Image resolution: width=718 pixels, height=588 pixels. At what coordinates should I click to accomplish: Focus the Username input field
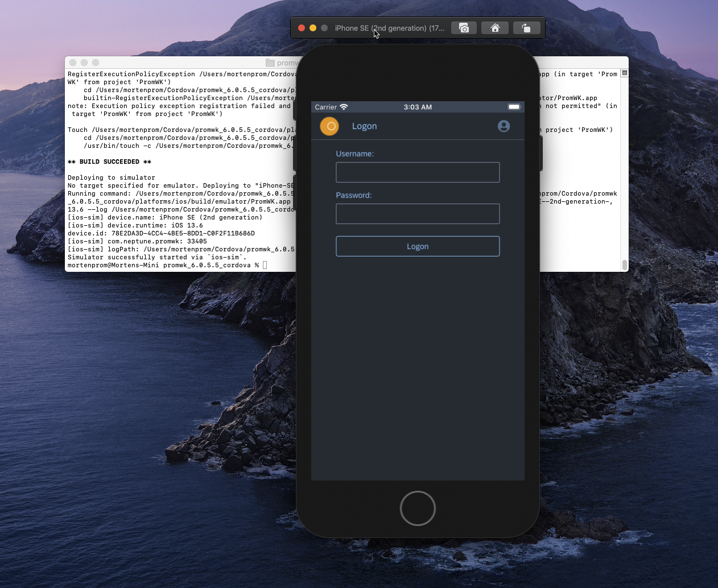point(418,172)
